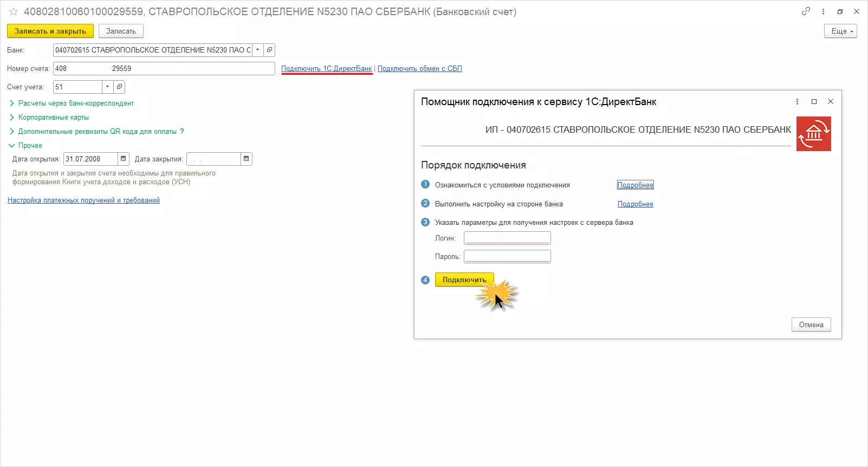Open the Банк field dropdown list
Screen dimensions: 868x467
258,50
